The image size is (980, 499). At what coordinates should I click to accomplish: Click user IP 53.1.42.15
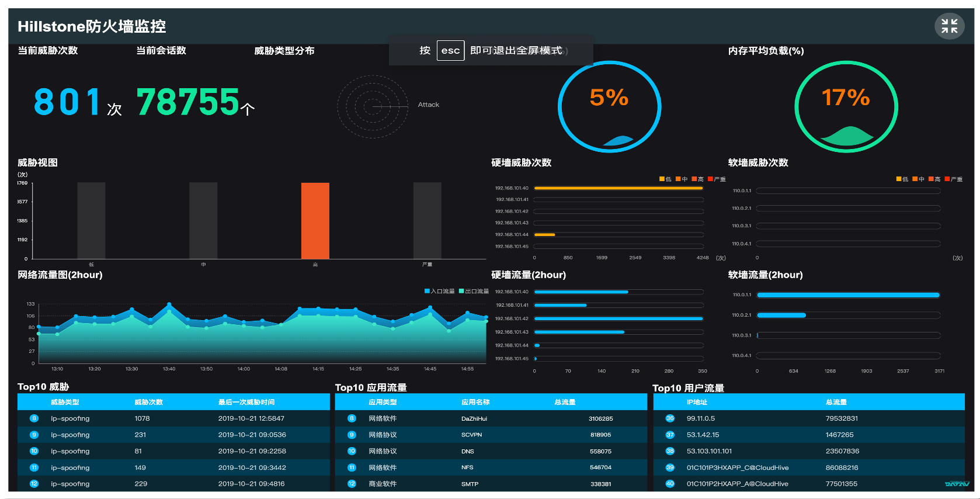click(x=703, y=435)
